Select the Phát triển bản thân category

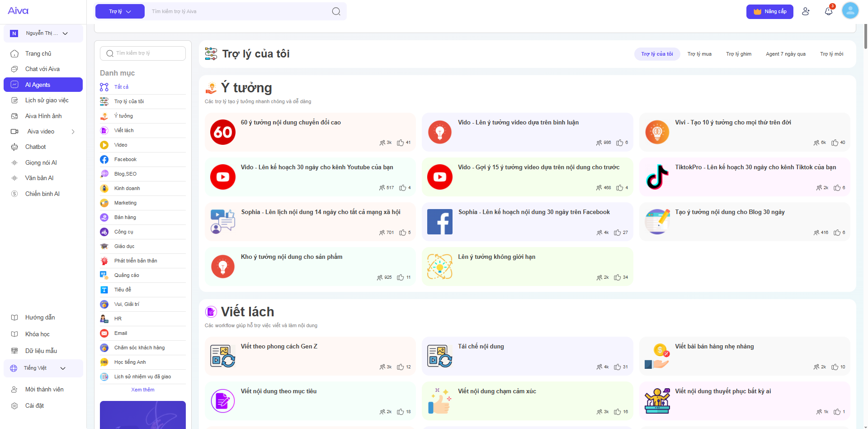[143, 261]
